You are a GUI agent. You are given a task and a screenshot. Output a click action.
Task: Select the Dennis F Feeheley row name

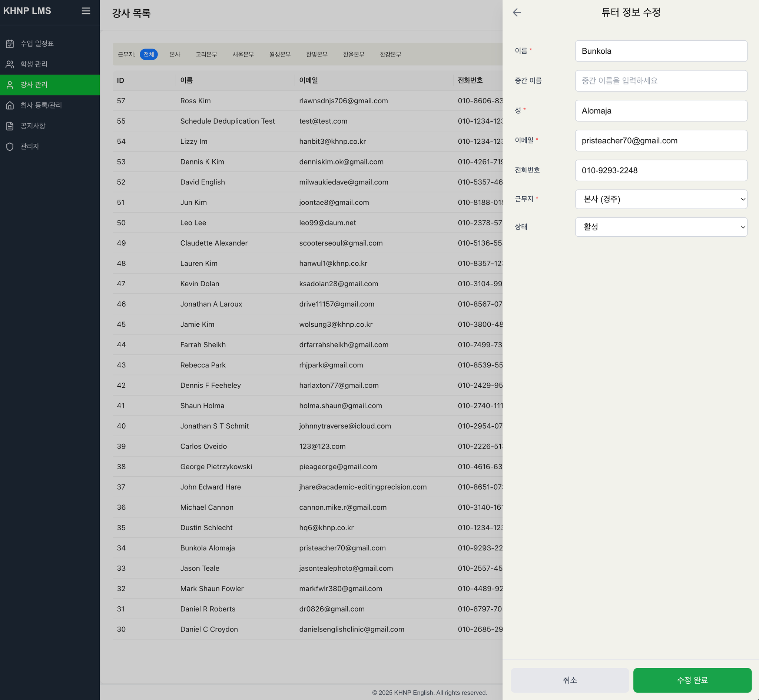(x=210, y=386)
